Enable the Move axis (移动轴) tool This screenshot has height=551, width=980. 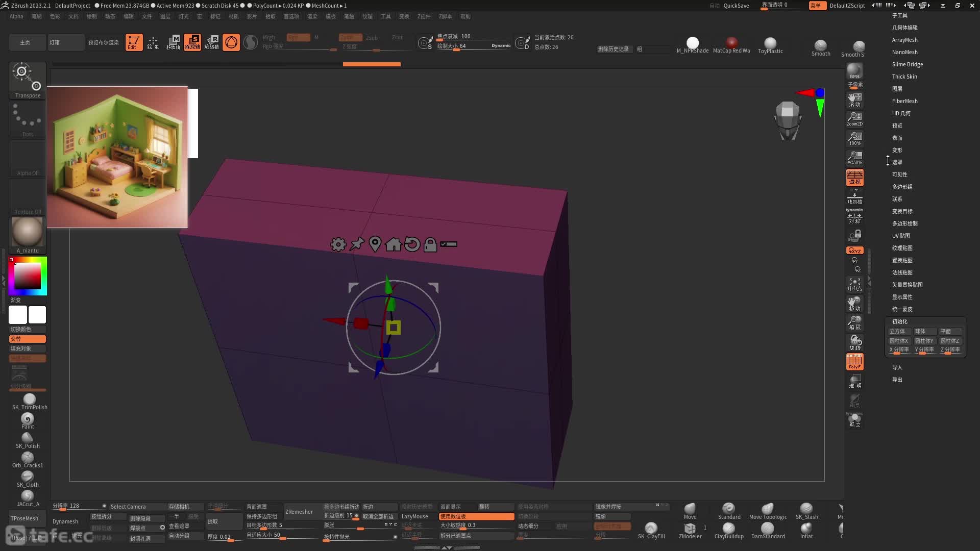pyautogui.click(x=173, y=42)
